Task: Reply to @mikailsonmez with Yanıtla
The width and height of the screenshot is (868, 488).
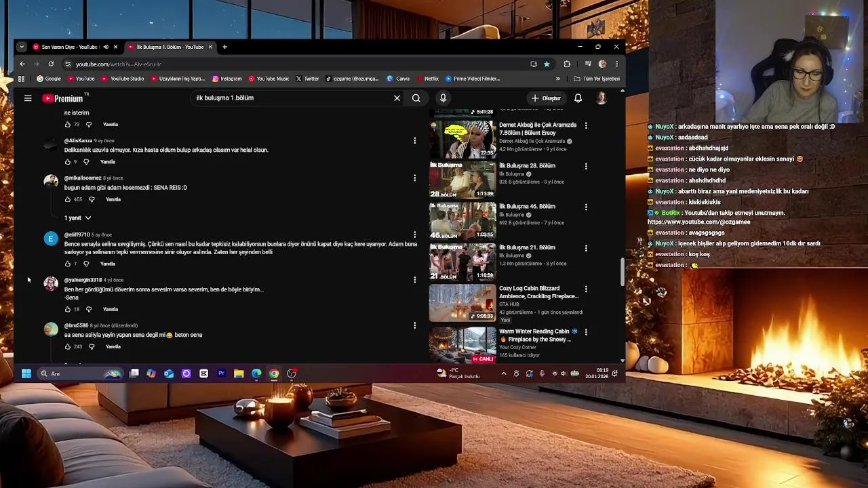Action: click(x=113, y=199)
